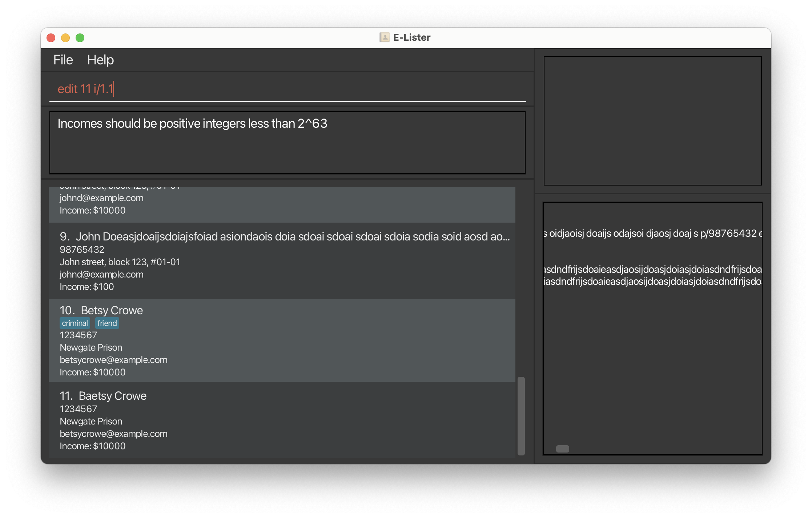The image size is (812, 518).
Task: Open the Help menu
Action: [x=100, y=60]
